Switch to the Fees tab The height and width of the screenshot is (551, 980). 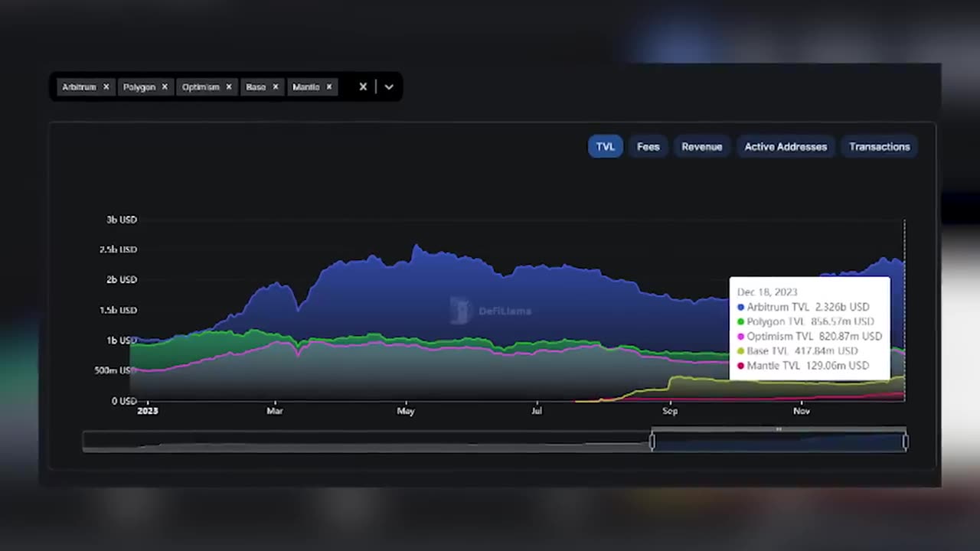point(648,147)
